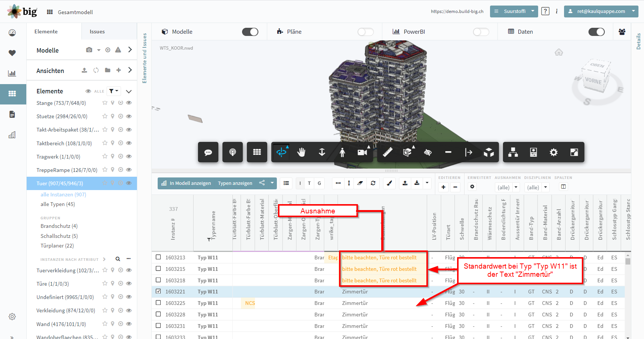
Task: Click the model tree hierarchy icon
Action: click(x=513, y=152)
